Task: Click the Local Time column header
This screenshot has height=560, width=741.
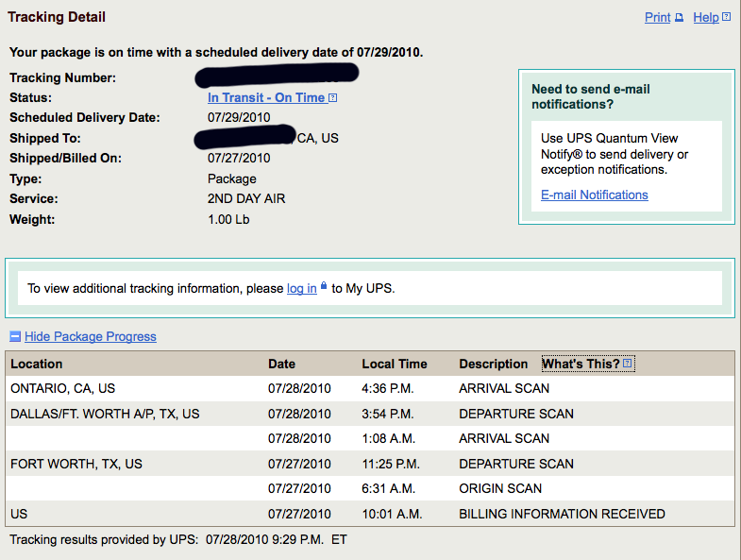Action: coord(394,364)
